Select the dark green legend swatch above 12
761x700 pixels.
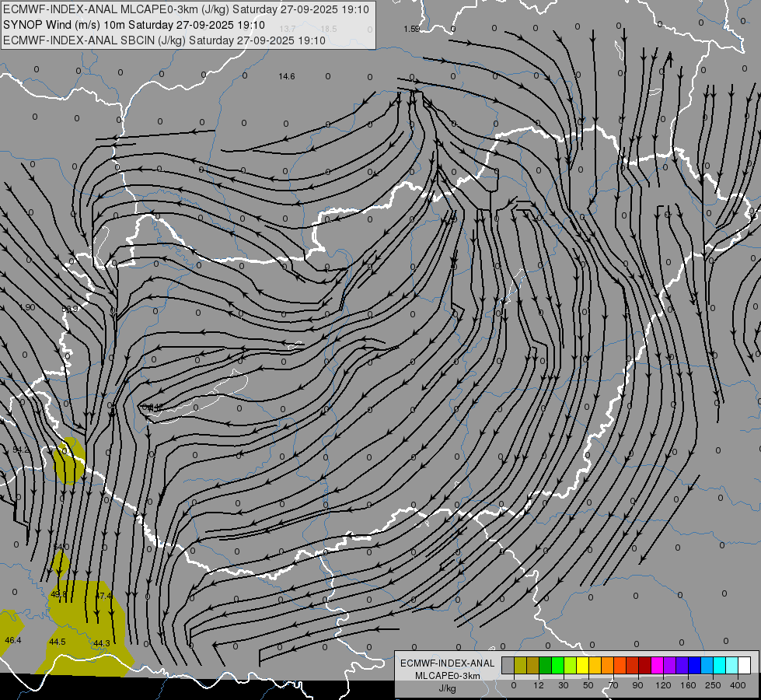[546, 665]
